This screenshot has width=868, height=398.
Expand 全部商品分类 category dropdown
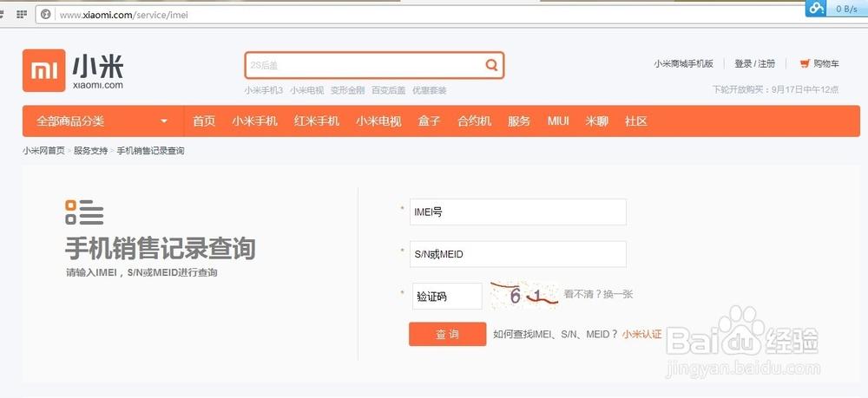(102, 121)
